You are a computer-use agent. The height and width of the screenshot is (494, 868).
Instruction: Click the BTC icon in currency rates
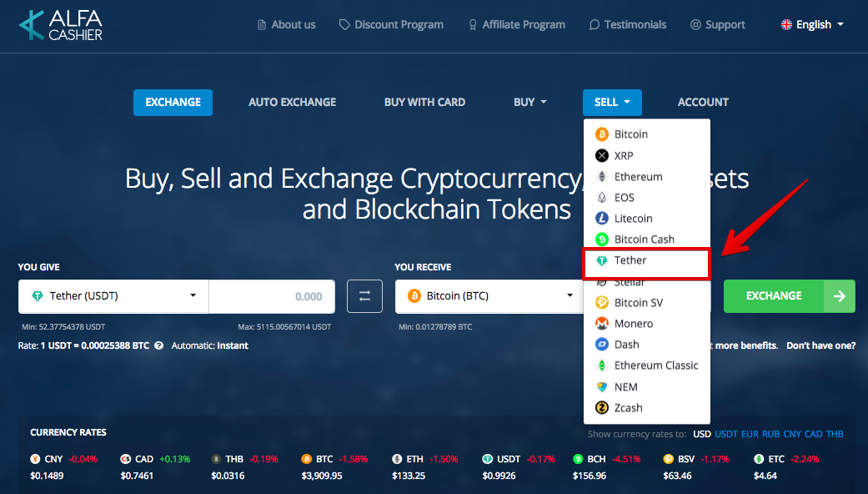306,459
